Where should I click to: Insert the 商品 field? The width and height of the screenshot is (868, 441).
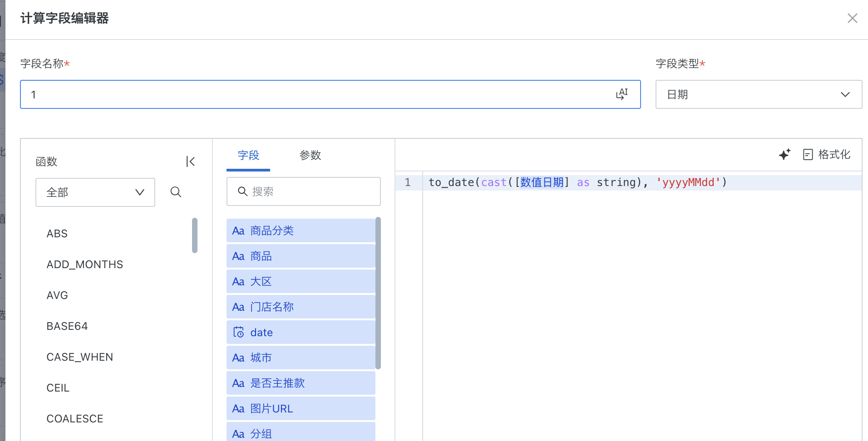[301, 256]
